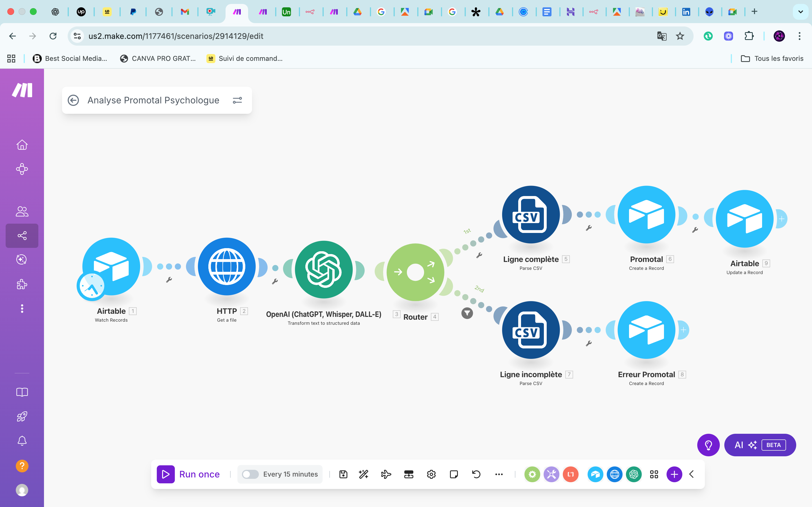
Task: Click the save scenario icon
Action: [x=343, y=474]
